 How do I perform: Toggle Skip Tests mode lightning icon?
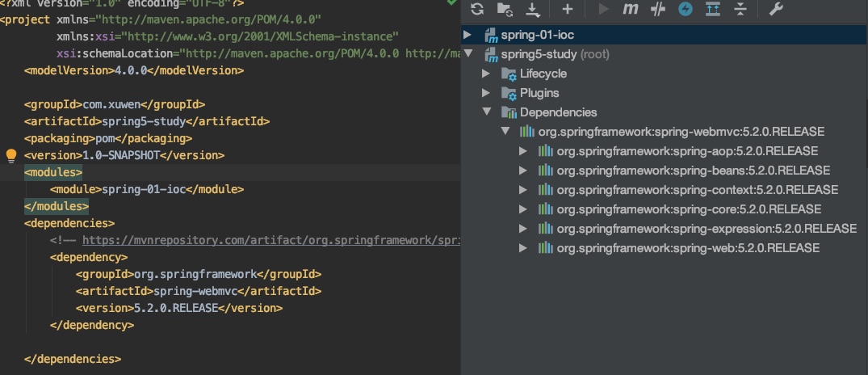[686, 9]
